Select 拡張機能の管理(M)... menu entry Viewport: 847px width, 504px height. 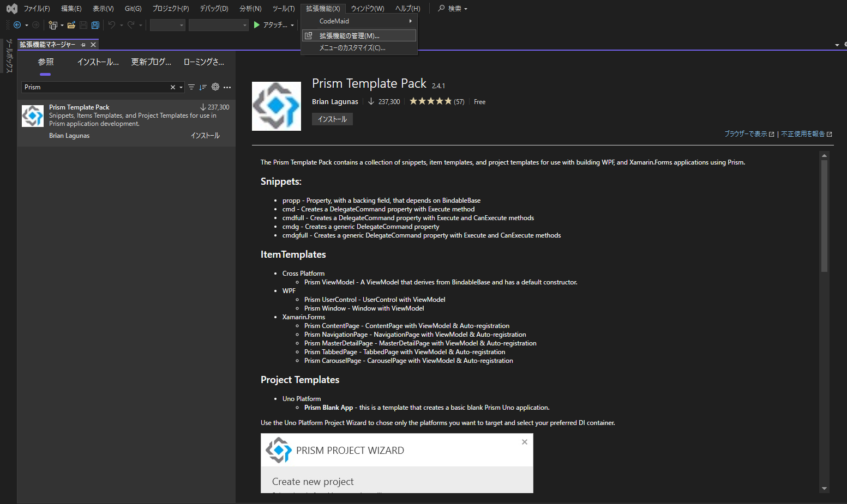(359, 35)
